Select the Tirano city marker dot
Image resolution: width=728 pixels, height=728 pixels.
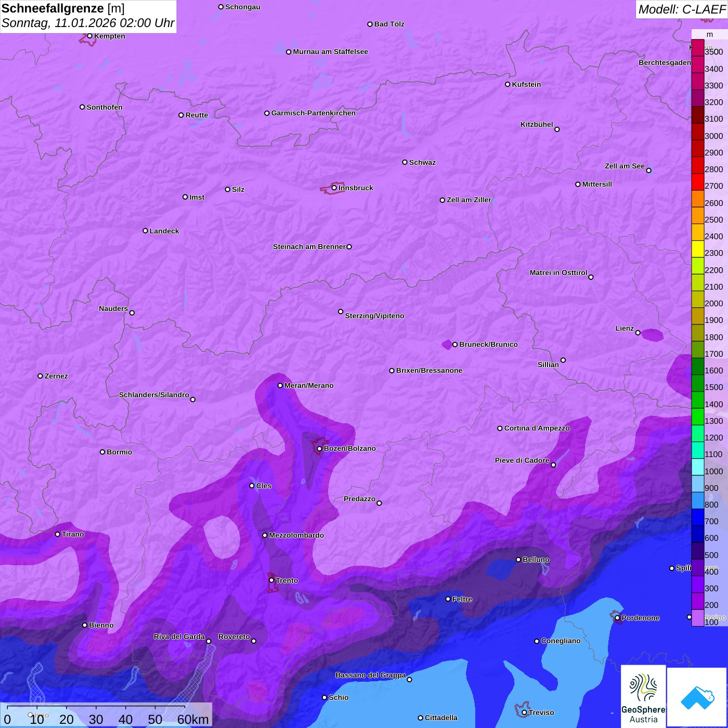click(x=58, y=534)
